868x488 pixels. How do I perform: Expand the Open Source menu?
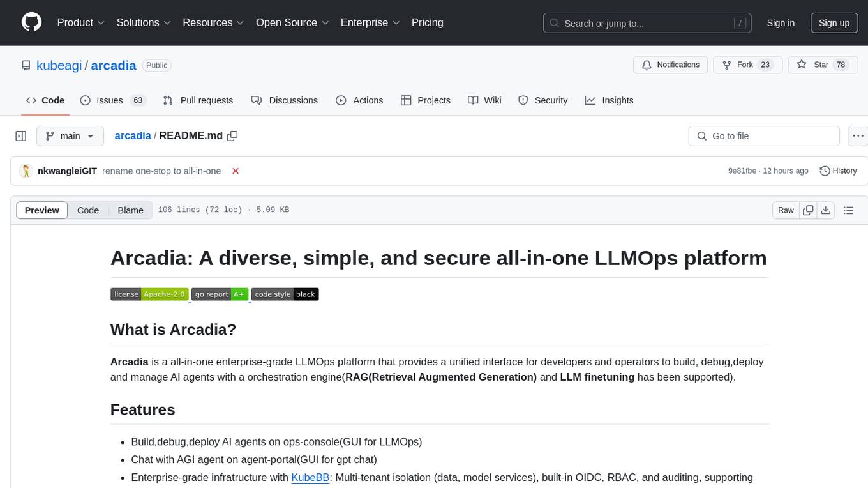(292, 22)
